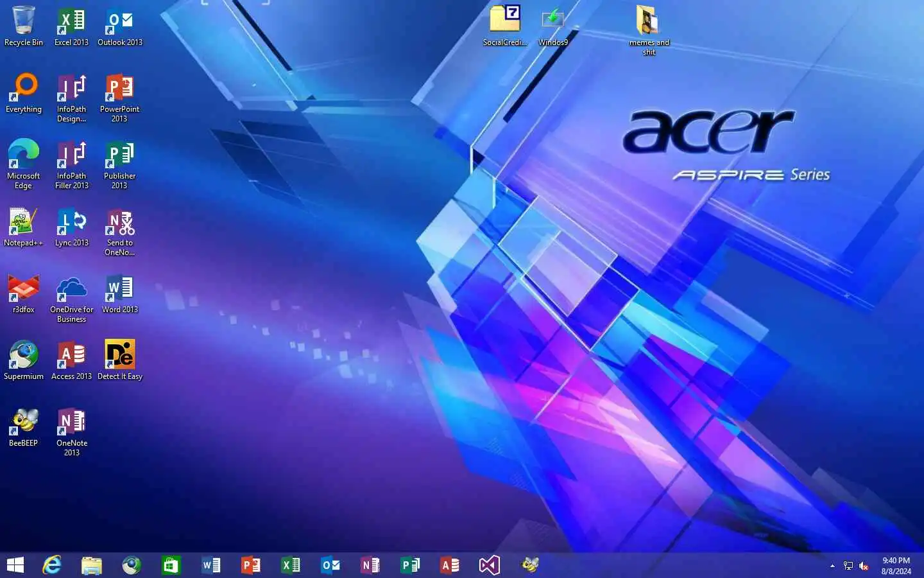Open OneNote 2013 desktop shortcut
This screenshot has width=924, height=578.
pos(71,432)
